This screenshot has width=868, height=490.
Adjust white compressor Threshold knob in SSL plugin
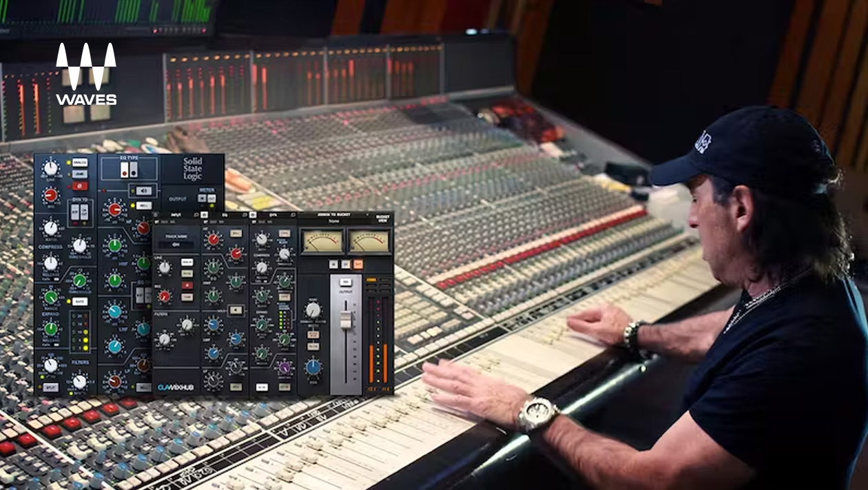tap(80, 245)
